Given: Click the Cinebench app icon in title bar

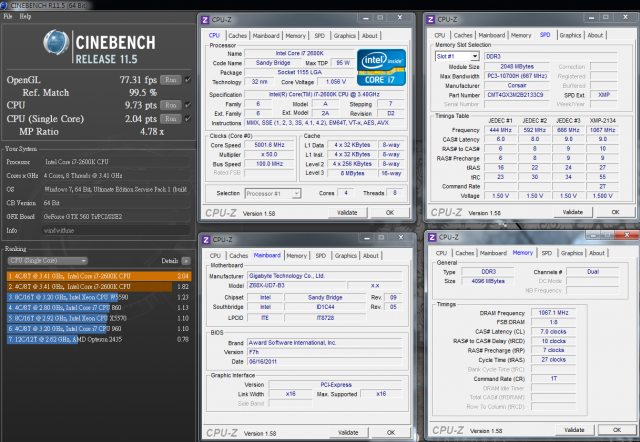Looking at the screenshot, I should pos(4,5).
